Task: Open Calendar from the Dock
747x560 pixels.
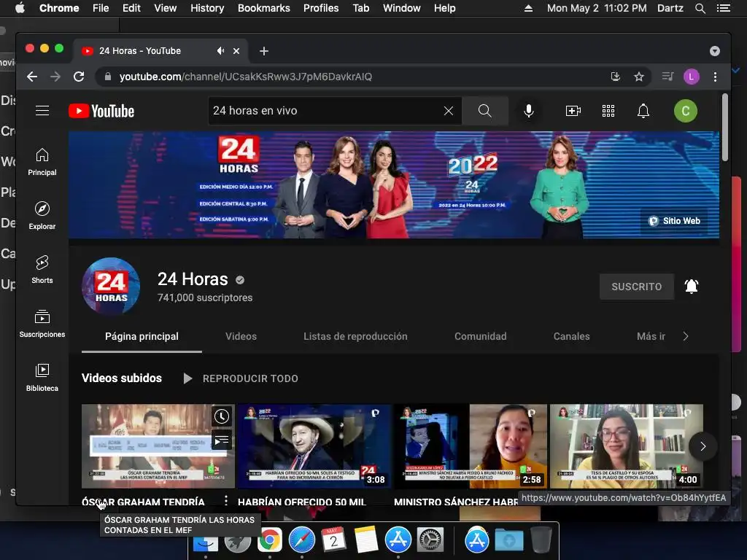Action: click(x=333, y=540)
